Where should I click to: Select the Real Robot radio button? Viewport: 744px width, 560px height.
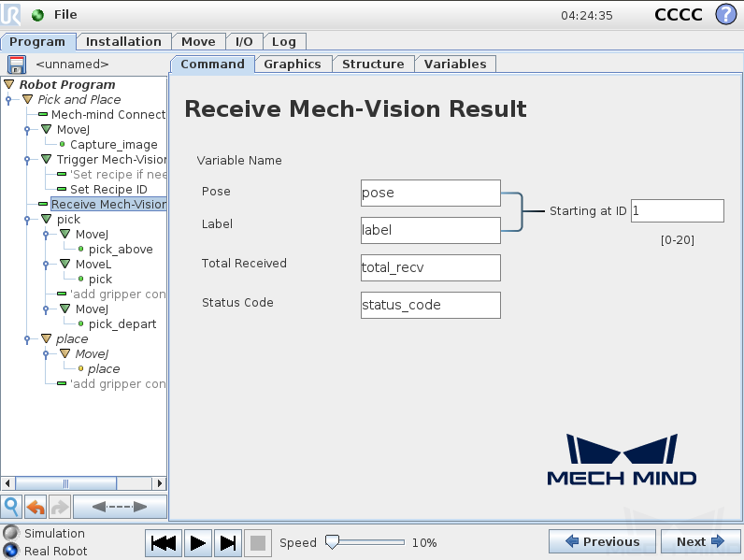[x=10, y=551]
